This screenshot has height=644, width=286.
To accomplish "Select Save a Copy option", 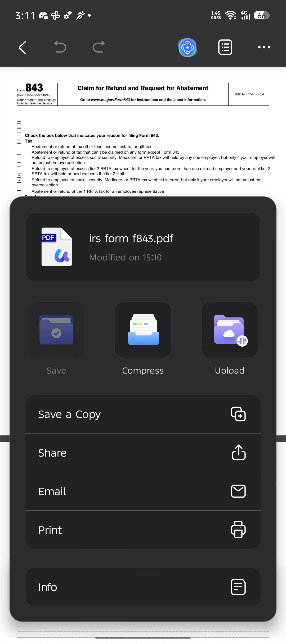I will click(x=143, y=414).
